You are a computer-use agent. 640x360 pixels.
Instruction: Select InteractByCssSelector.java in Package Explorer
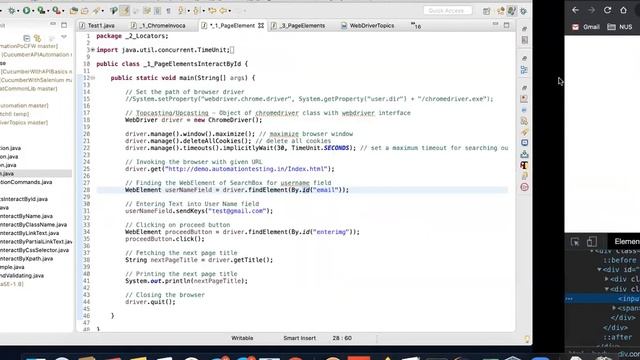pyautogui.click(x=35, y=250)
